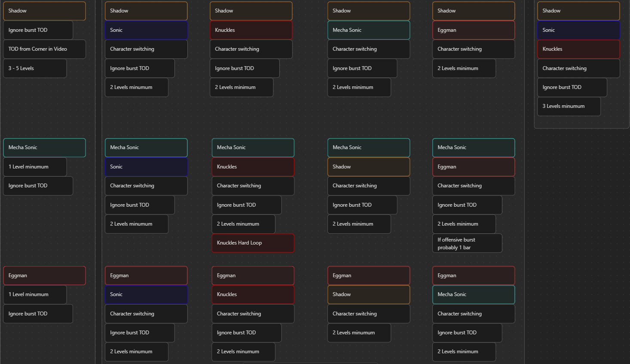Select Sonic card directly below Mecha Sonic card
The image size is (630, 364).
click(146, 167)
